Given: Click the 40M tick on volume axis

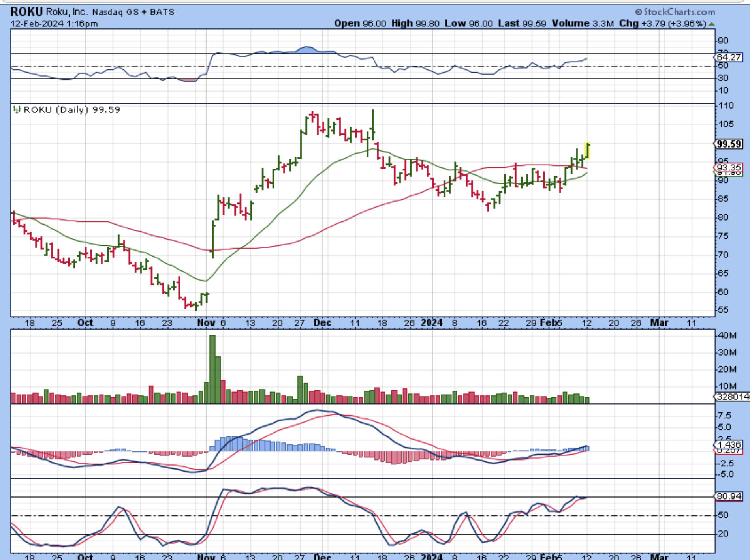Looking at the screenshot, I should coord(727,335).
